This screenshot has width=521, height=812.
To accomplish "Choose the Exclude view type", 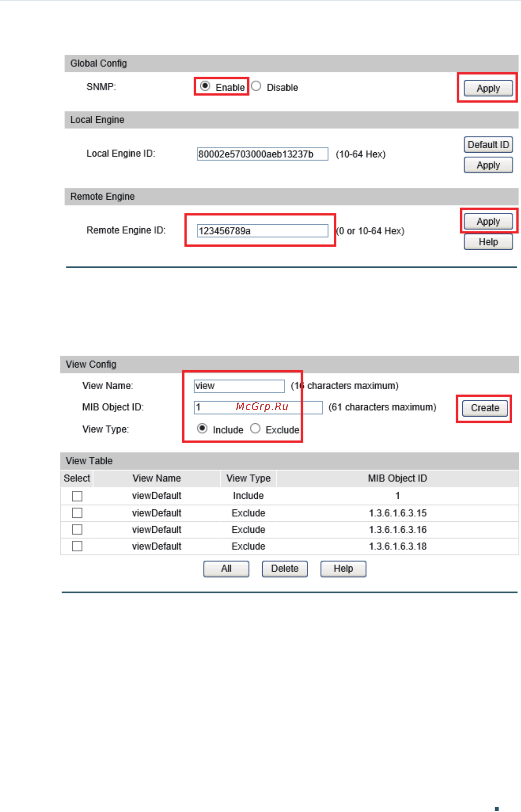I will (x=255, y=428).
